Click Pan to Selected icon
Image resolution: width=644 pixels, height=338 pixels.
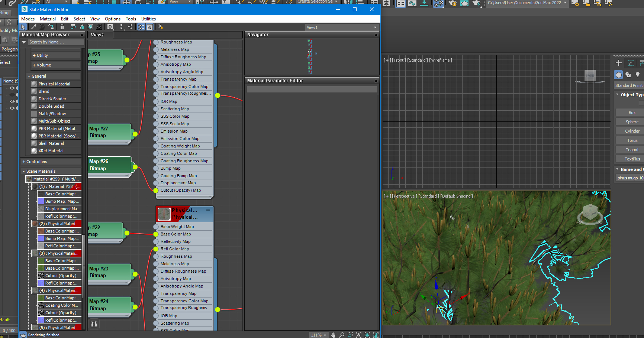coord(376,335)
